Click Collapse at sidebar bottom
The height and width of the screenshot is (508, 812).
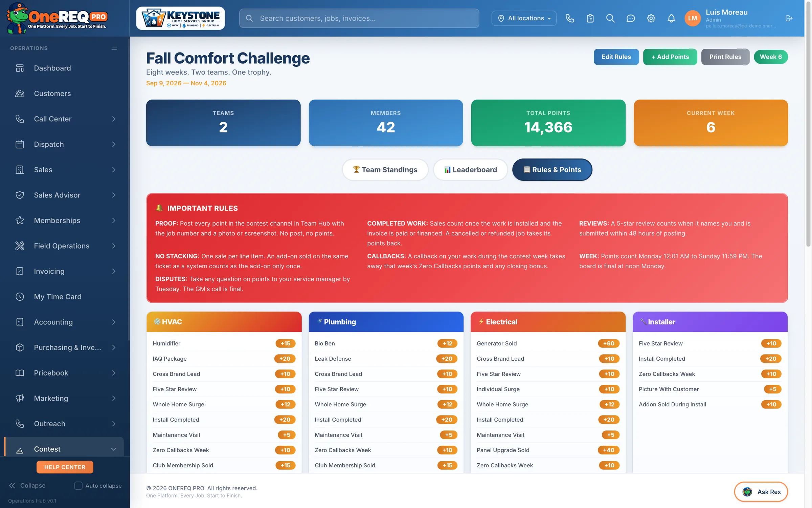[x=27, y=486]
